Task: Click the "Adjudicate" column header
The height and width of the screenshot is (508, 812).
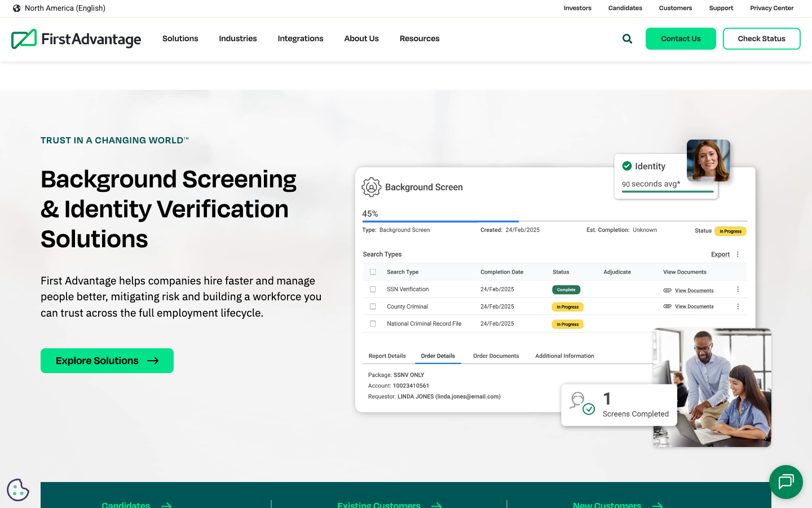Action: tap(617, 272)
